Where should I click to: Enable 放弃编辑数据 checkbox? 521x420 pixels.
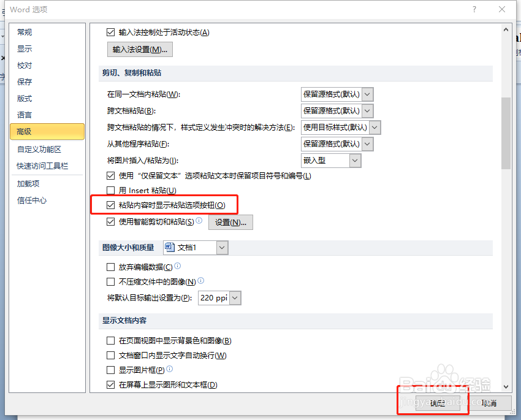point(111,267)
